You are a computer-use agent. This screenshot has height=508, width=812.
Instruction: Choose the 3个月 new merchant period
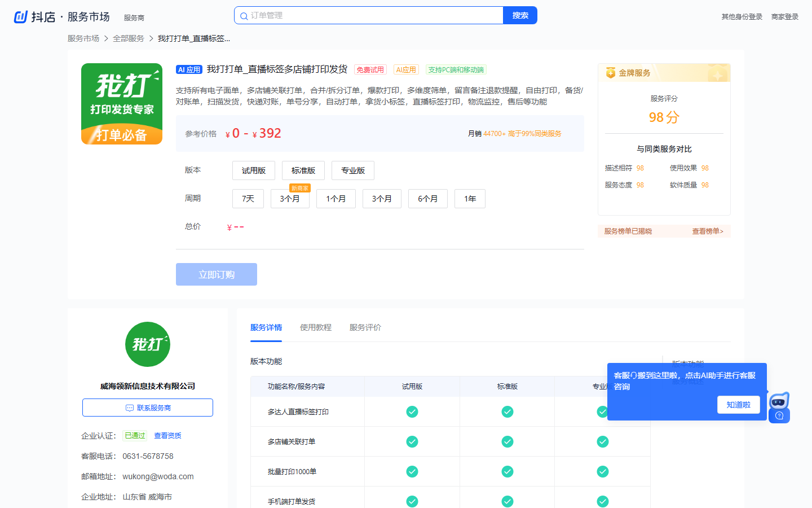tap(290, 199)
